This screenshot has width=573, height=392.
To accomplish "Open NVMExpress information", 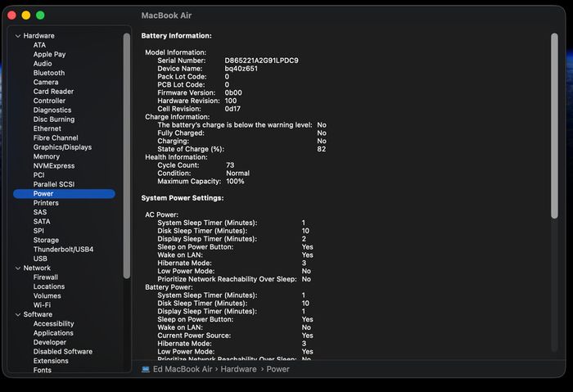I will 54,166.
